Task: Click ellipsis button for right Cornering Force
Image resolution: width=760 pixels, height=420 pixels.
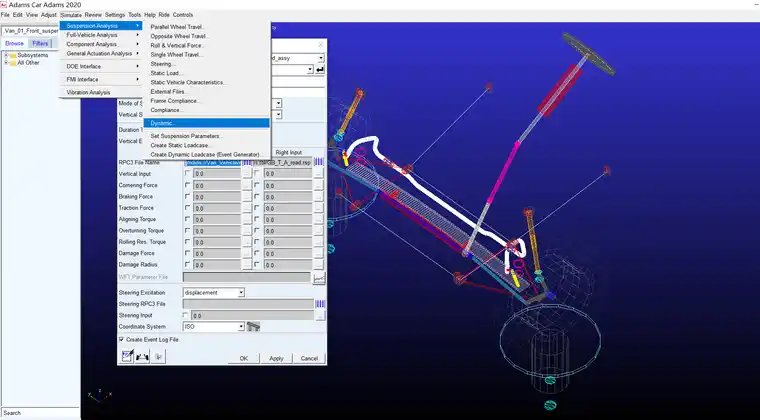Action: [x=318, y=185]
